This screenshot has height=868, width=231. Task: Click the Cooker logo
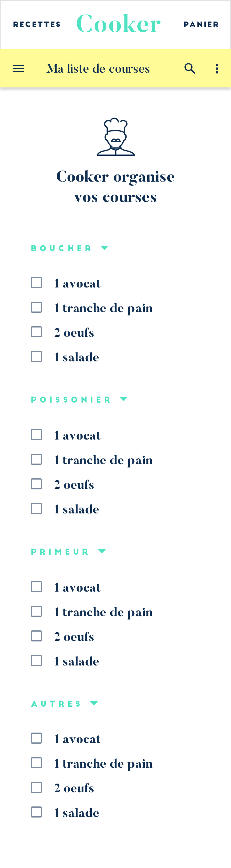(118, 24)
